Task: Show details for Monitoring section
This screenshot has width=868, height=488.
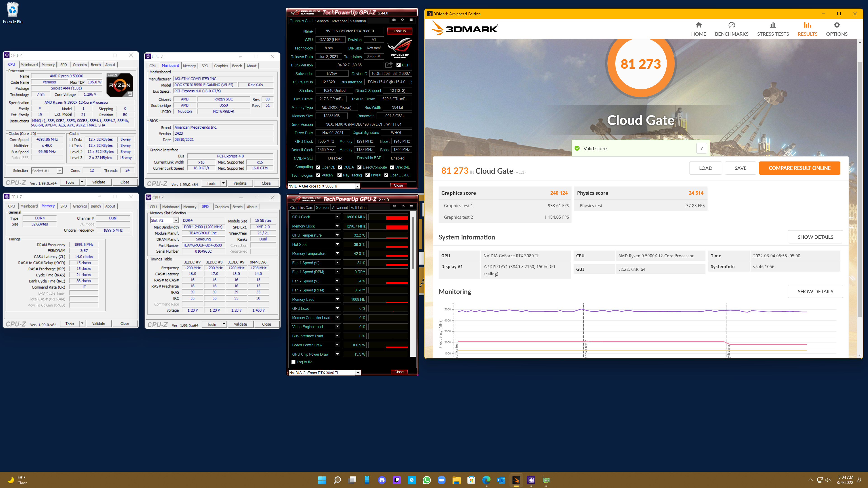Action: 815,291
